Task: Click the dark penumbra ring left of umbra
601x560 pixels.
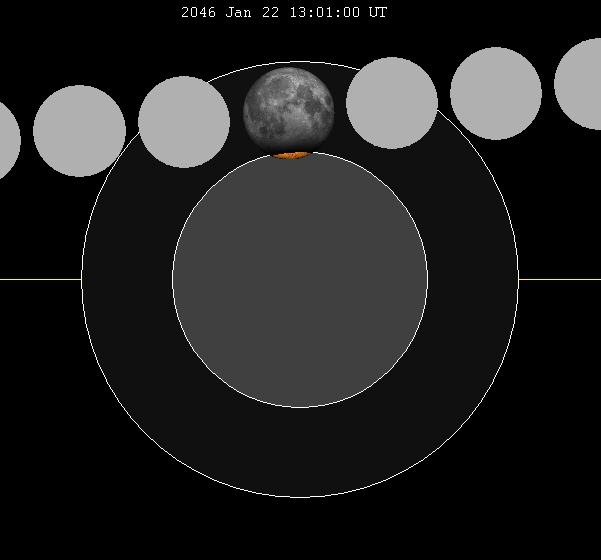Action: pos(127,280)
